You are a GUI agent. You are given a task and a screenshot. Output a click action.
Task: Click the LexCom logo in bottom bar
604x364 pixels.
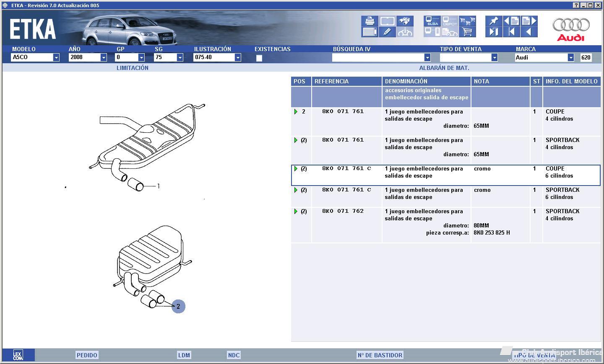pyautogui.click(x=18, y=355)
